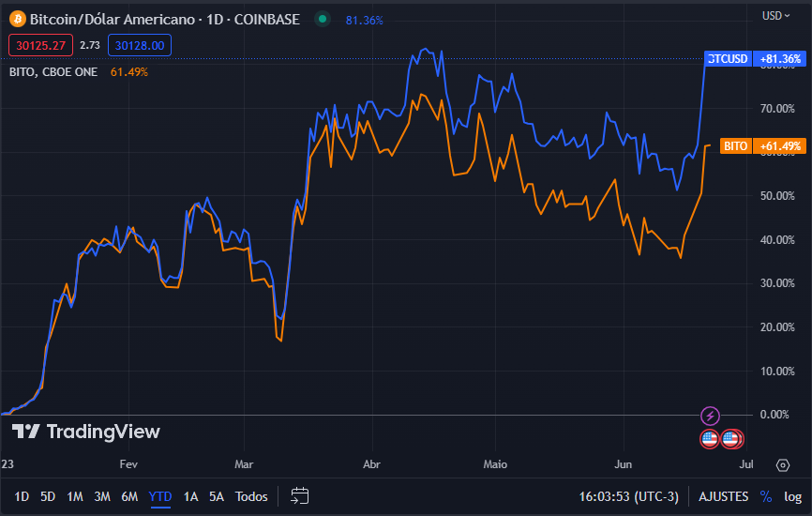Click the purple lightning event marker

710,416
